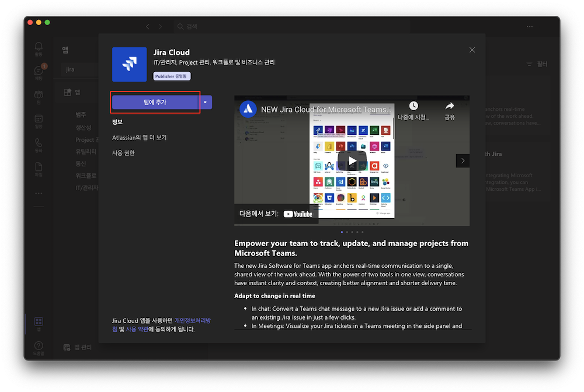Select 사용 권한 in the side menu
Screen dimensions: 584x392
coord(123,153)
